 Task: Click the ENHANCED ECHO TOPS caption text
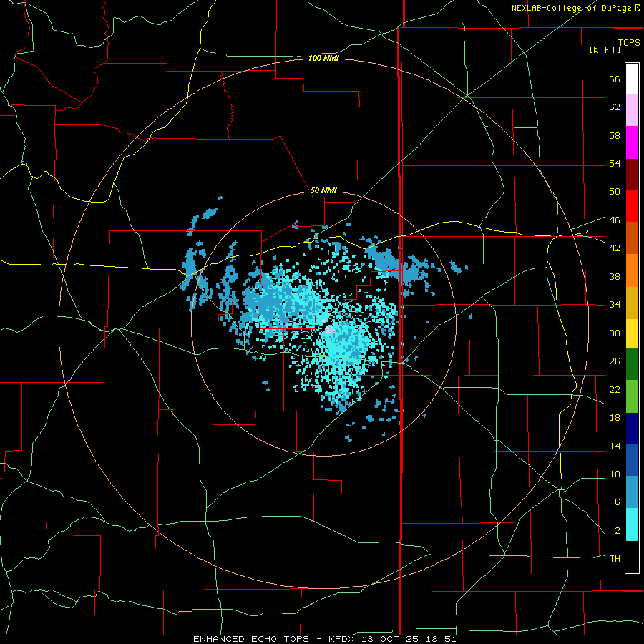(250, 639)
